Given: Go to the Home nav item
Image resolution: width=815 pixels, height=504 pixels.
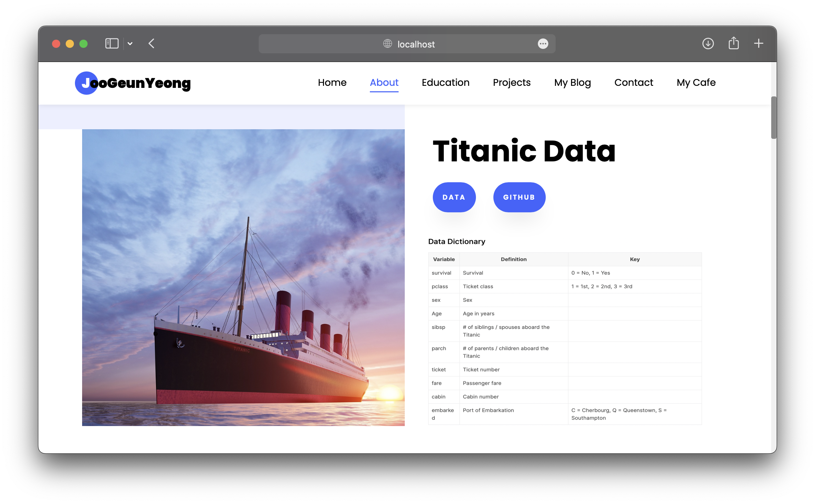Looking at the screenshot, I should pos(332,82).
